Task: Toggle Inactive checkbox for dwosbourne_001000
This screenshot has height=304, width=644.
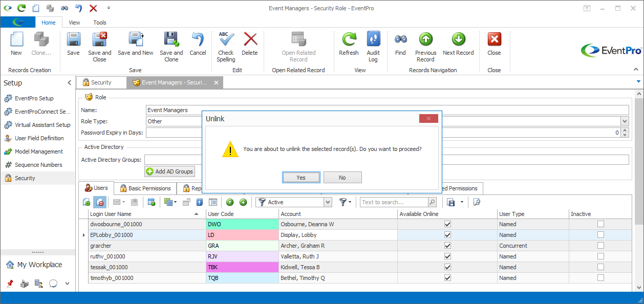Action: click(x=600, y=224)
